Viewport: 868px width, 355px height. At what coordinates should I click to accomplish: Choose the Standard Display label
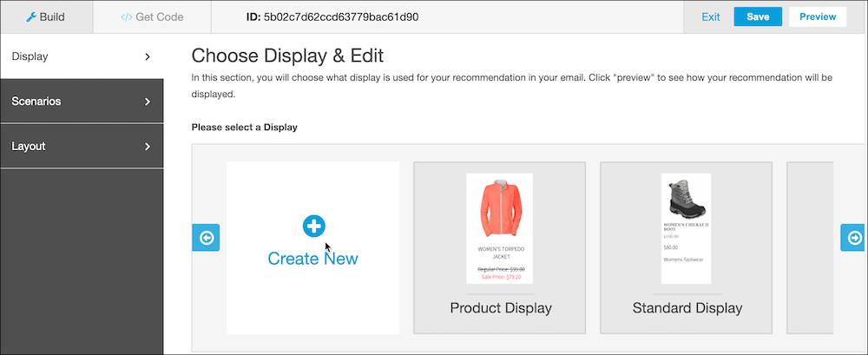687,308
